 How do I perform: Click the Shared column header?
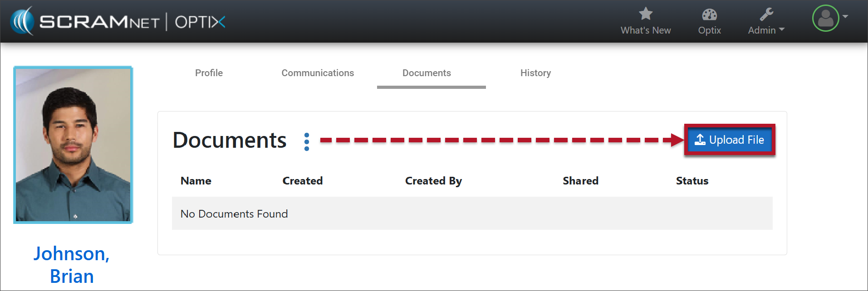tap(580, 181)
